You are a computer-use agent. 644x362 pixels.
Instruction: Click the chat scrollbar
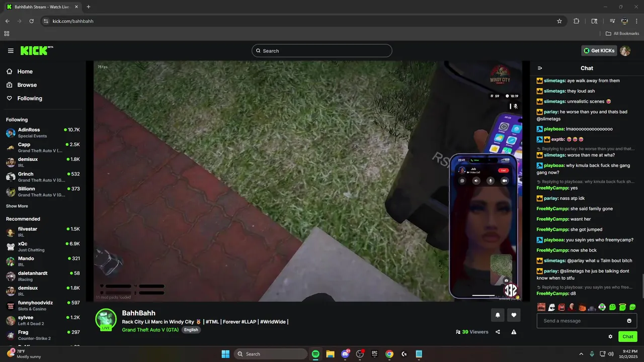[642, 287]
